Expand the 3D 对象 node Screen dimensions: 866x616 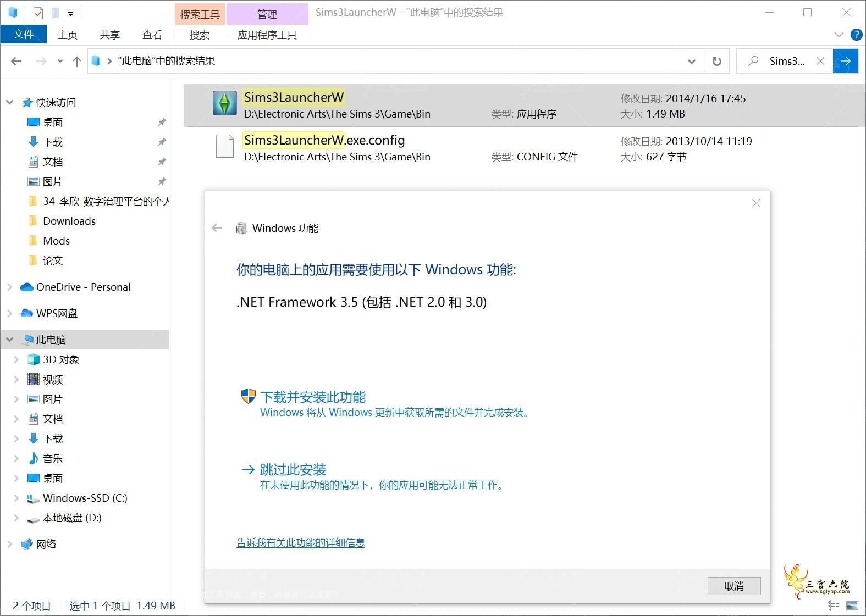(x=16, y=359)
